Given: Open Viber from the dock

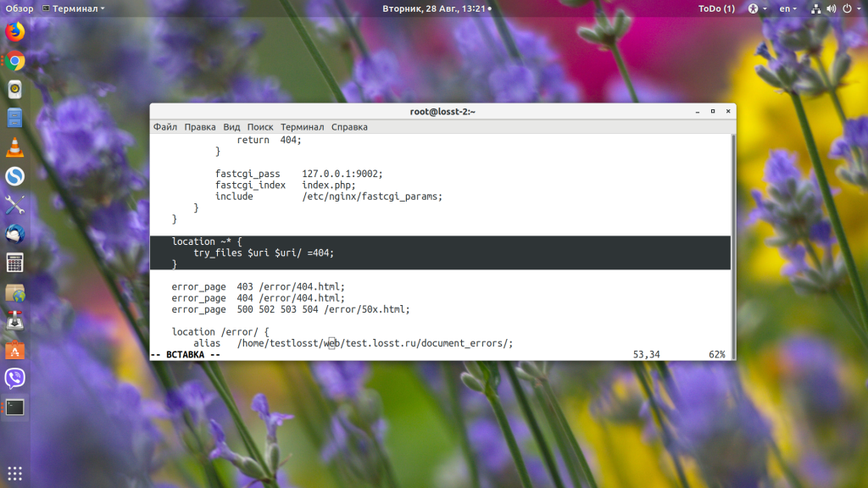Looking at the screenshot, I should 14,378.
